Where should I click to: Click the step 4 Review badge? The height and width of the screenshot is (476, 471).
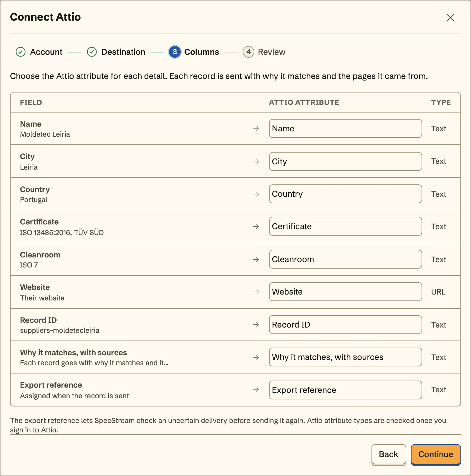(248, 52)
